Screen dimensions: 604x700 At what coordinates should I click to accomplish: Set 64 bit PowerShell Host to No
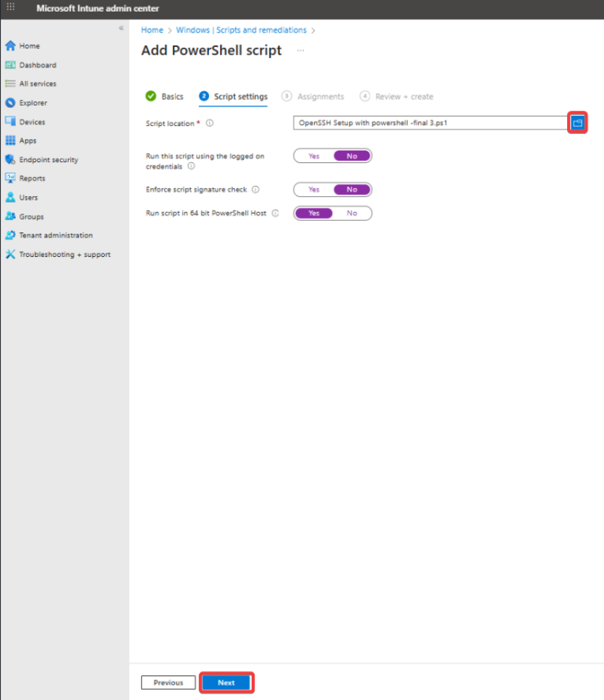[352, 213]
